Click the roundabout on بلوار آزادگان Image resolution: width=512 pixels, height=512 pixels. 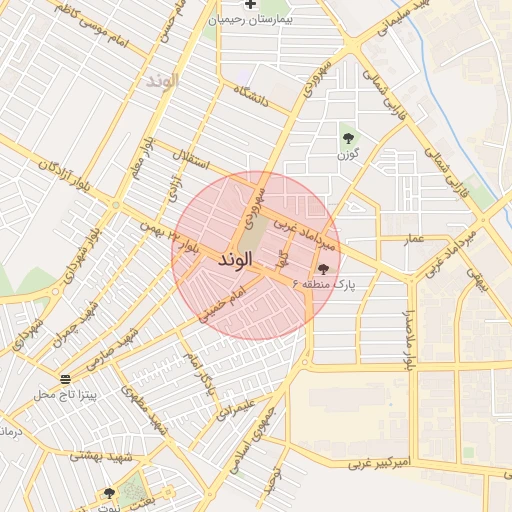coord(116,205)
